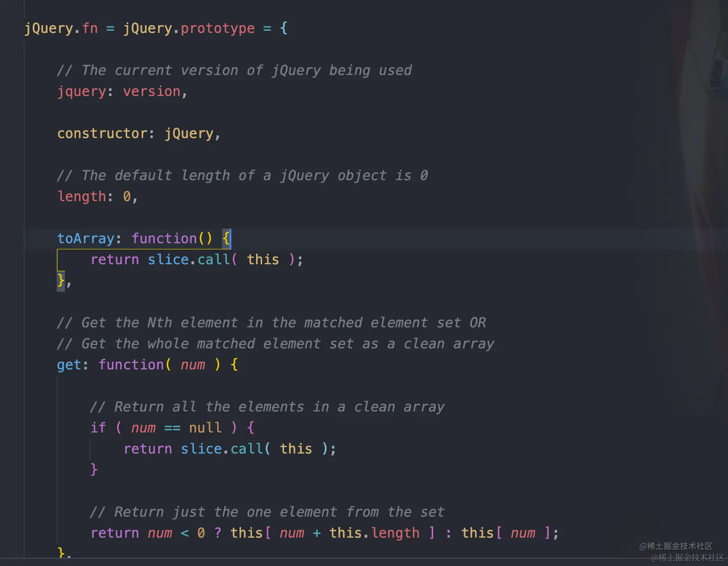Image resolution: width=728 pixels, height=566 pixels.
Task: Click the 'get' method name
Action: pos(69,365)
